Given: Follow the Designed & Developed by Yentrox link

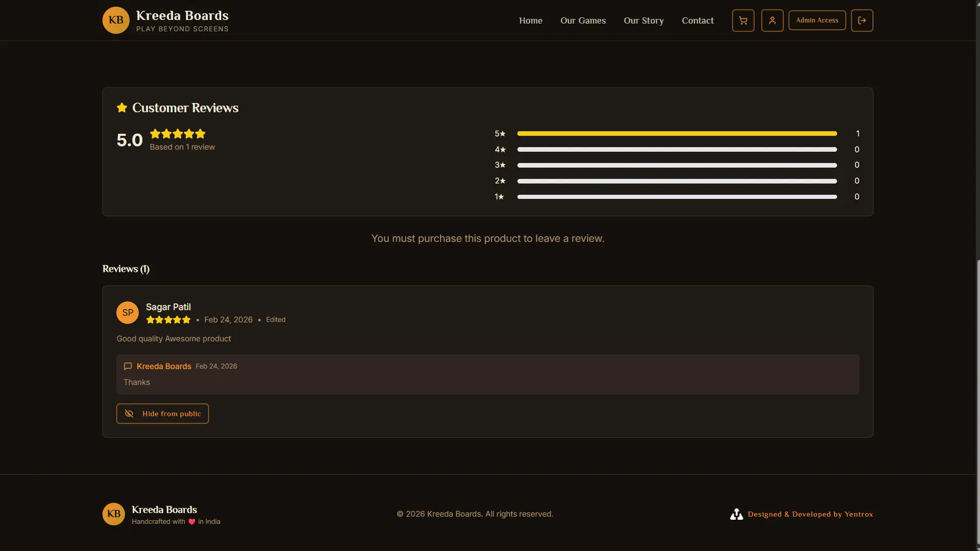Looking at the screenshot, I should coord(810,514).
